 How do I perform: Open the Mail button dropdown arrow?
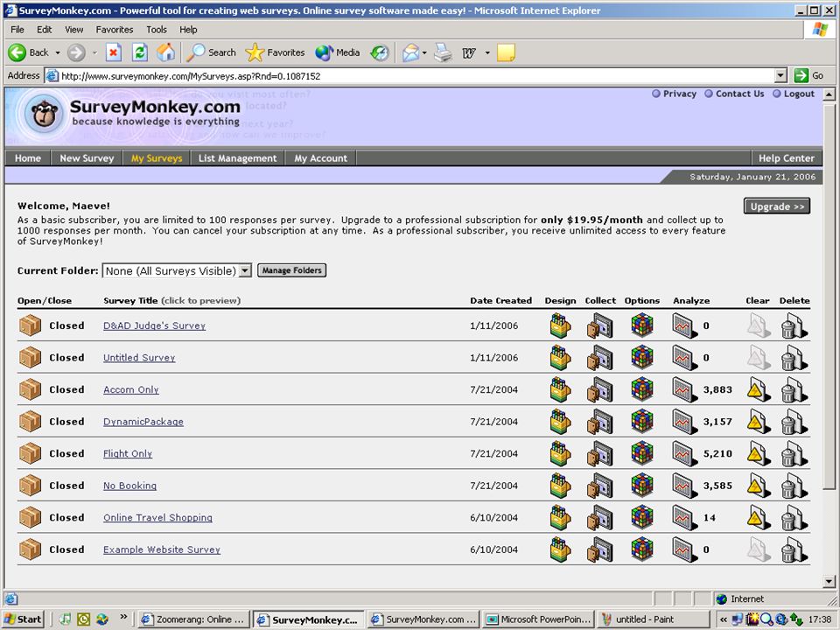[424, 52]
